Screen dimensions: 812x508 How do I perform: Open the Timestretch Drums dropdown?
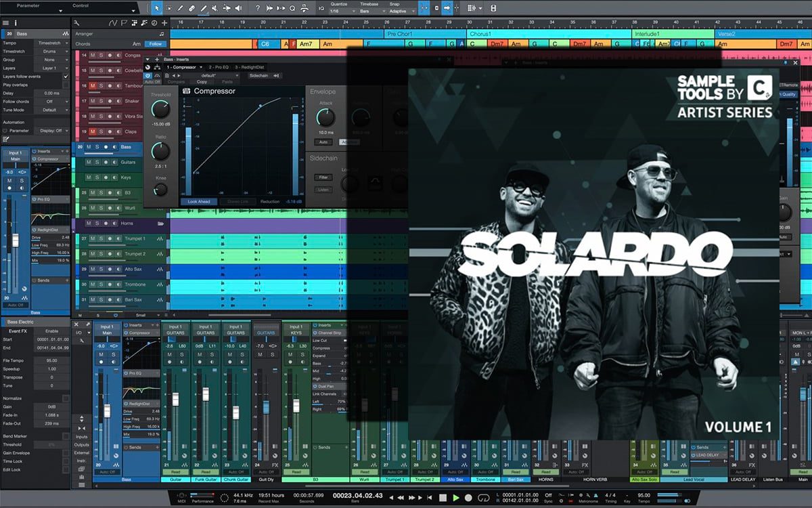(x=50, y=51)
